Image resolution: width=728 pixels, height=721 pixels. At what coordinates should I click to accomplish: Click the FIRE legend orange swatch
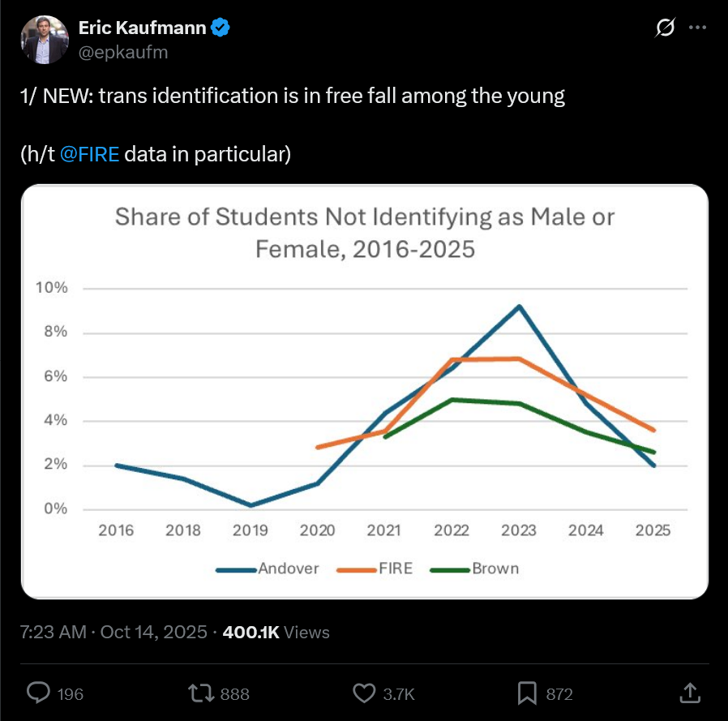(x=355, y=569)
